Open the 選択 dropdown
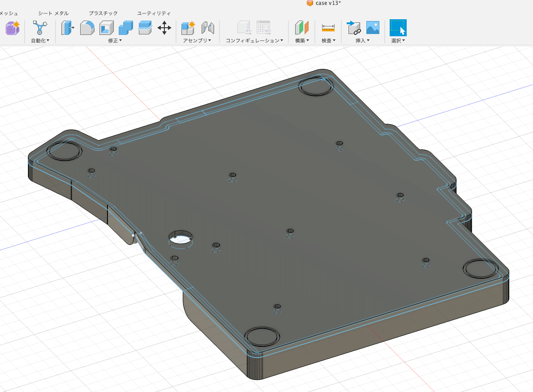The image size is (533, 392). click(398, 40)
